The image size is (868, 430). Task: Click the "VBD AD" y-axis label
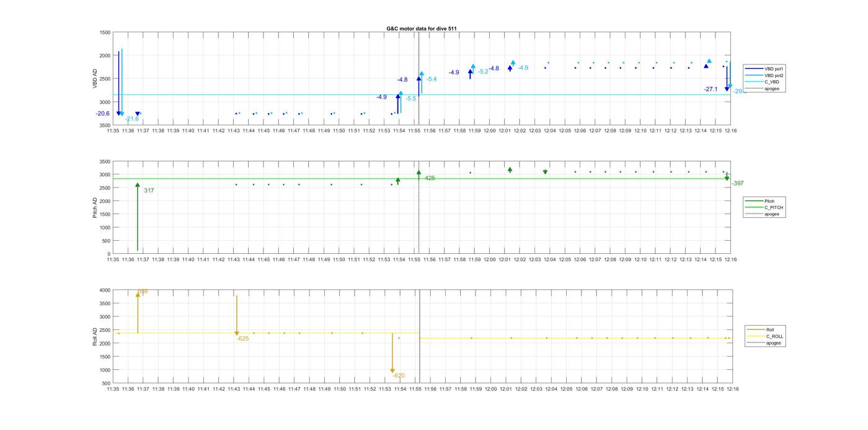(x=96, y=79)
